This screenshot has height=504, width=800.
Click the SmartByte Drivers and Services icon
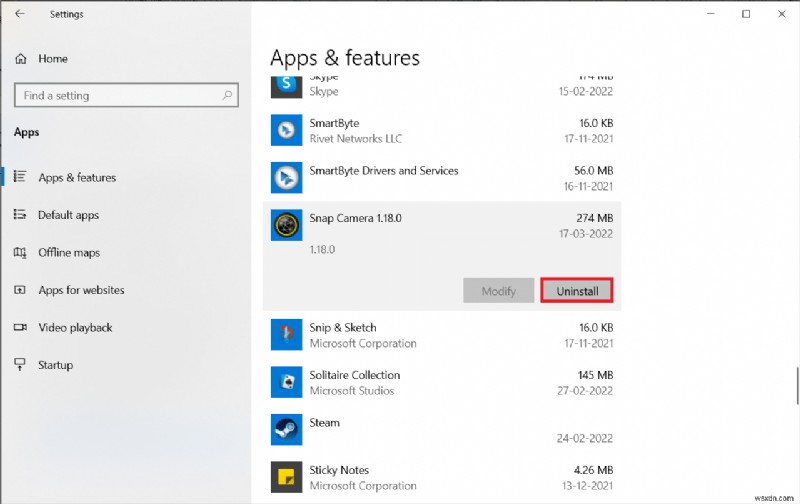[x=287, y=178]
